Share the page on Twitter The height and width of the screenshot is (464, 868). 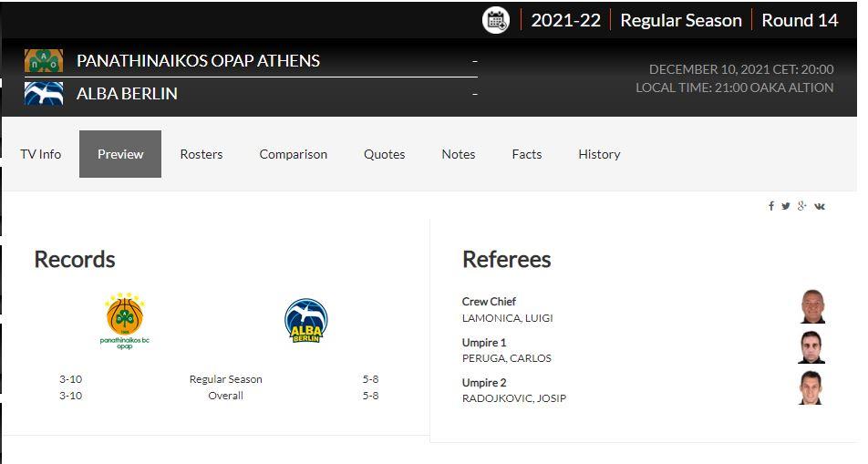786,206
